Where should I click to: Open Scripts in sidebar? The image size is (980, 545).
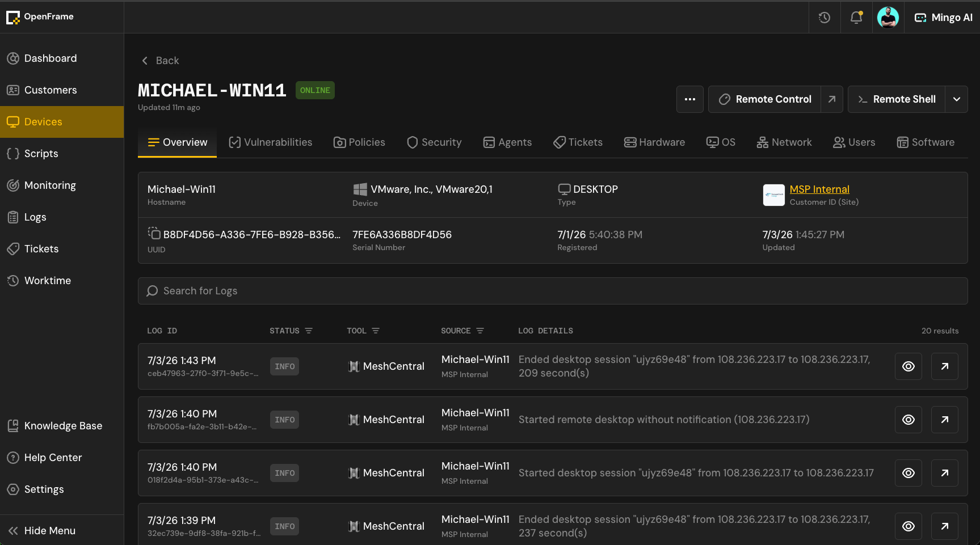pyautogui.click(x=62, y=154)
